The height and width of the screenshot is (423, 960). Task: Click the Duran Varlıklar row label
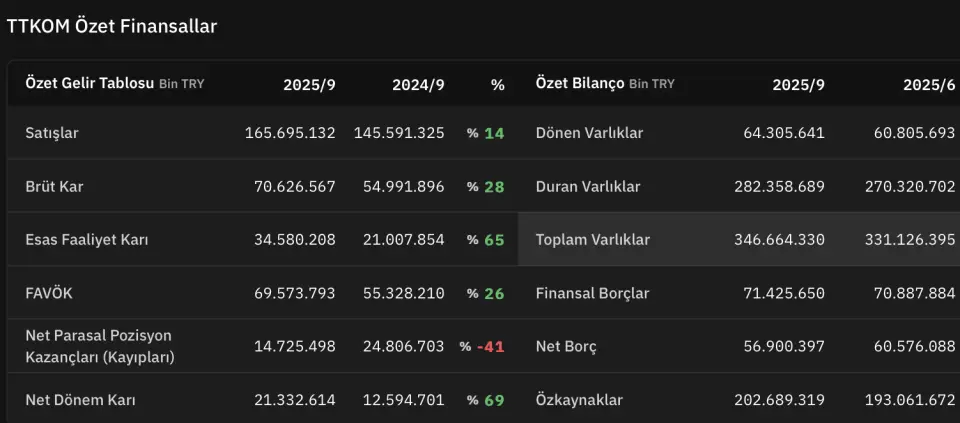click(x=588, y=186)
